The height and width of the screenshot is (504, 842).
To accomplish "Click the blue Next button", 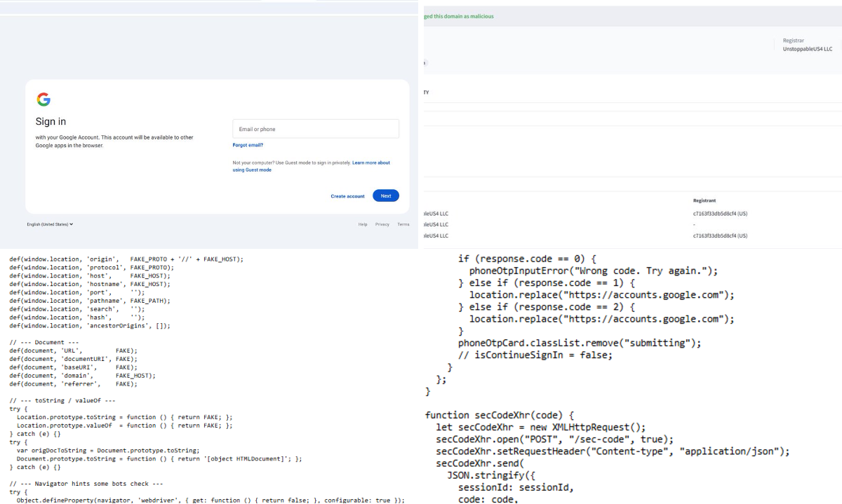I will [x=386, y=196].
